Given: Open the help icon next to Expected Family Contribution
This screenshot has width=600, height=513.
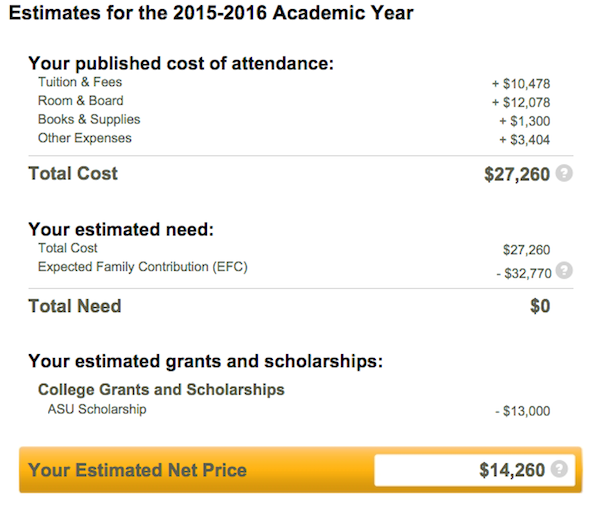Looking at the screenshot, I should [x=564, y=270].
